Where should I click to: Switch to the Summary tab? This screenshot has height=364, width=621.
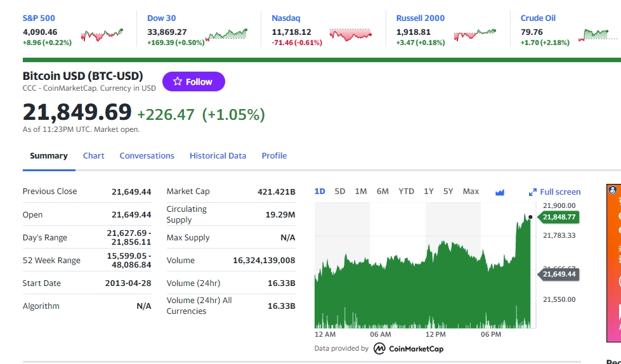click(x=49, y=155)
